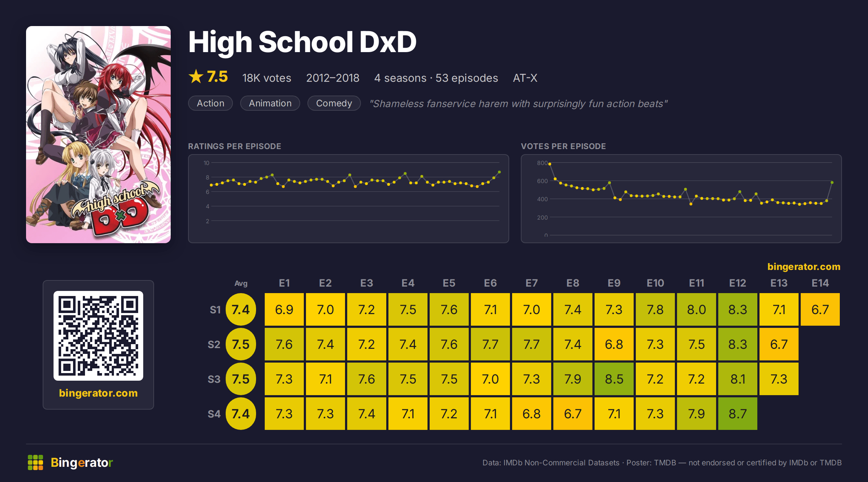Image resolution: width=868 pixels, height=482 pixels.
Task: Click the Action genre tag
Action: click(210, 103)
